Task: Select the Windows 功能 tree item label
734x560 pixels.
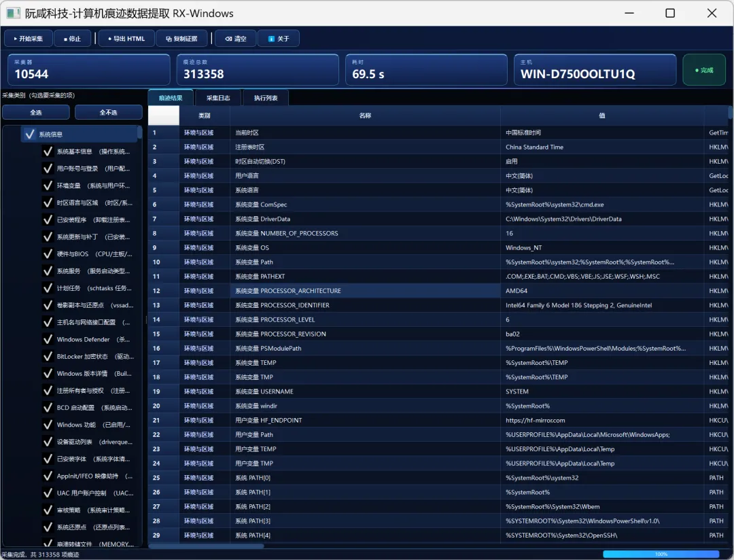Action: 93,425
